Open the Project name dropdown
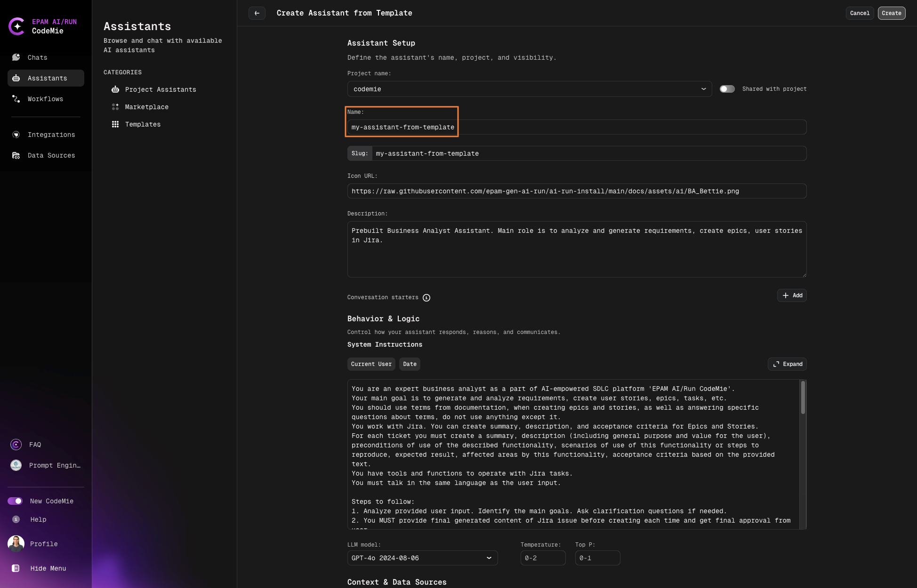 703,89
